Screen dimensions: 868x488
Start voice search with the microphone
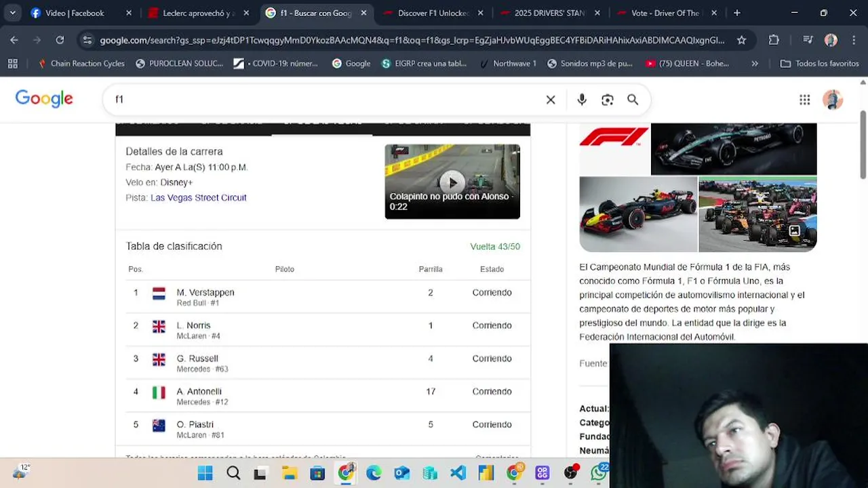[x=582, y=100]
